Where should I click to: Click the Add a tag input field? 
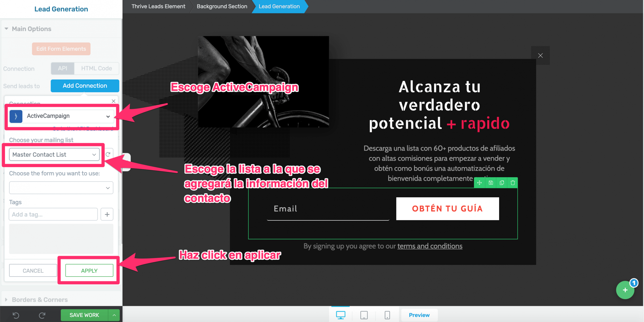[x=53, y=214]
